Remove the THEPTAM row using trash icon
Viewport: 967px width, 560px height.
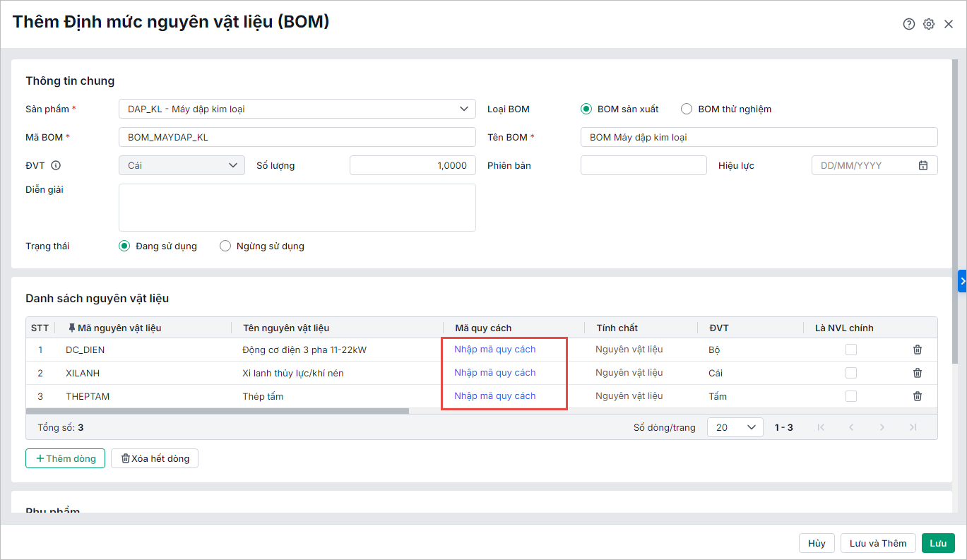(918, 396)
